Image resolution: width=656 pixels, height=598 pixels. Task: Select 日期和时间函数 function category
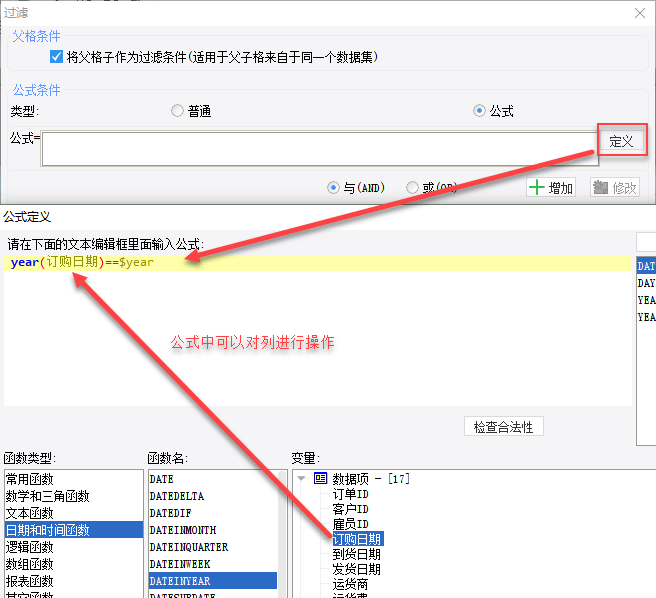[x=74, y=530]
